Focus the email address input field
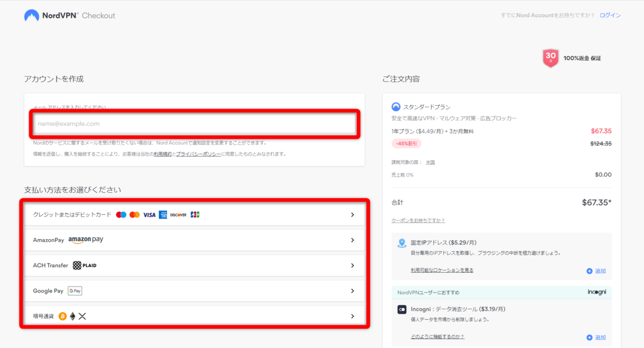The height and width of the screenshot is (348, 644). click(x=195, y=124)
